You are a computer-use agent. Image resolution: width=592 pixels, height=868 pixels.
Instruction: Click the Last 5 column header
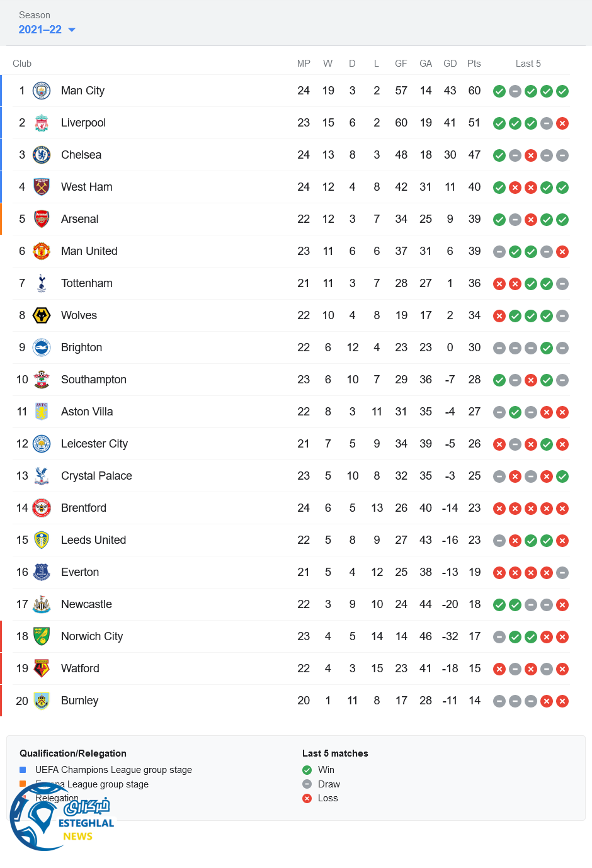pyautogui.click(x=528, y=64)
